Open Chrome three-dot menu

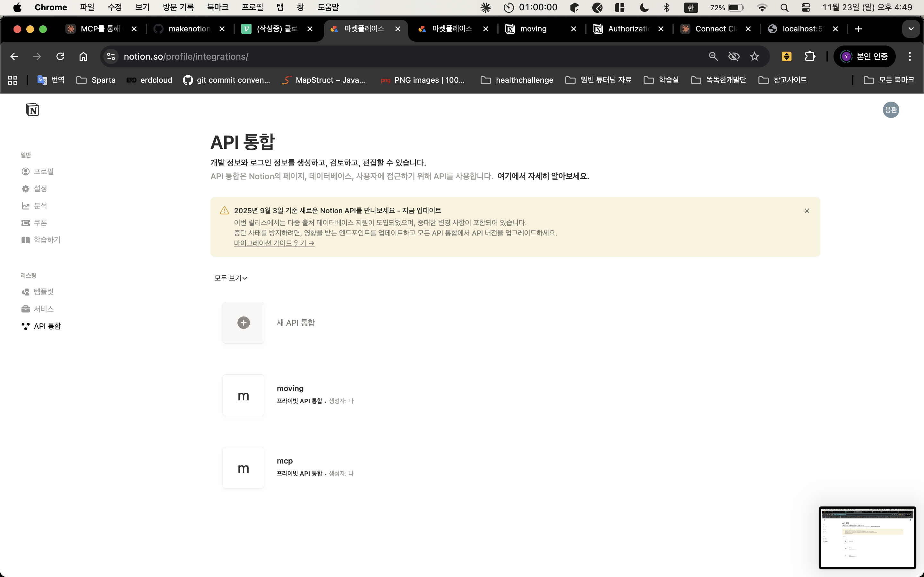[910, 56]
